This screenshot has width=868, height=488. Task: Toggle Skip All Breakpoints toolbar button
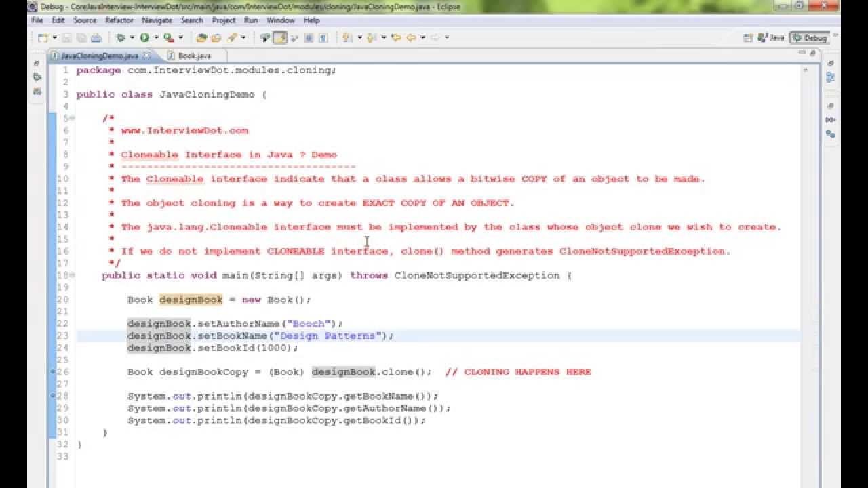[x=264, y=37]
